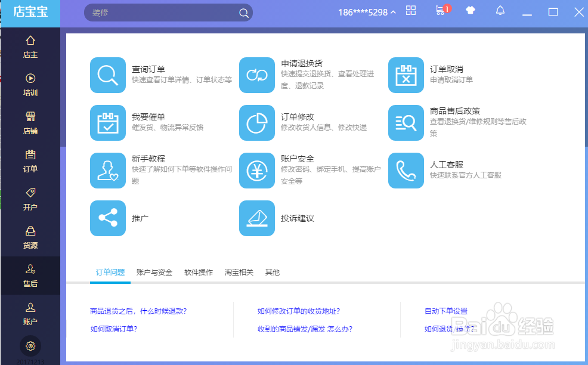Click the 订单修改 title text

point(298,117)
